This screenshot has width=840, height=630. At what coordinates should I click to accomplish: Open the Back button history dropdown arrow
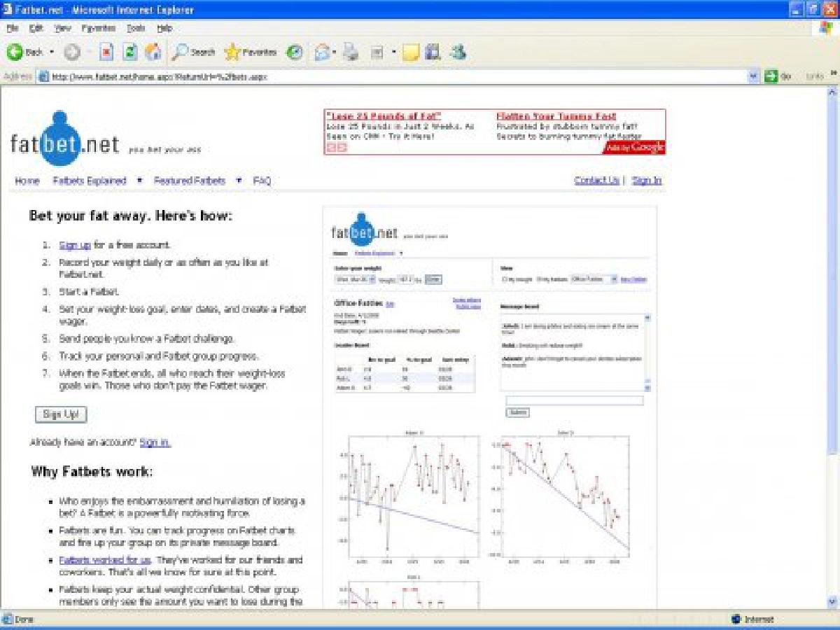[52, 52]
